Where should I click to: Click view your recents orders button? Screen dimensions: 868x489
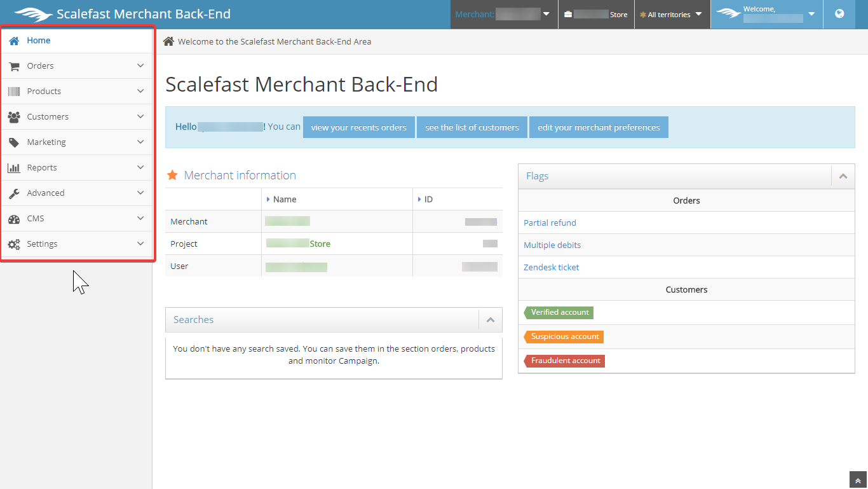pos(358,127)
